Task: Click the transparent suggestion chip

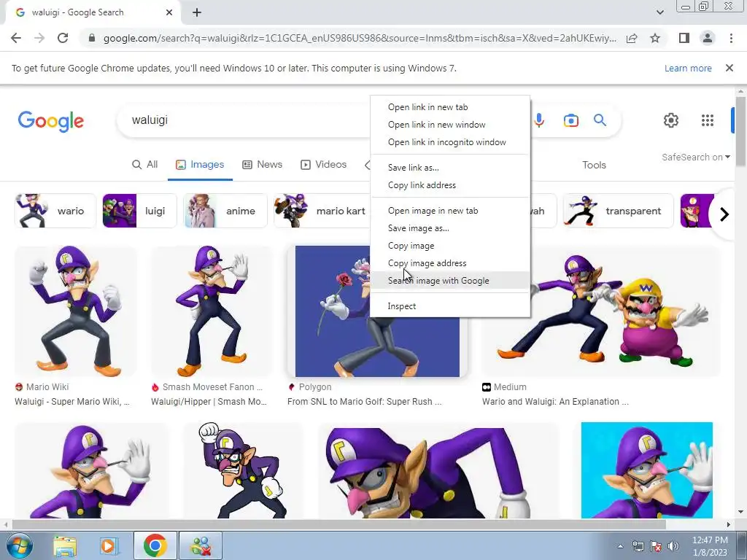Action: (x=619, y=211)
